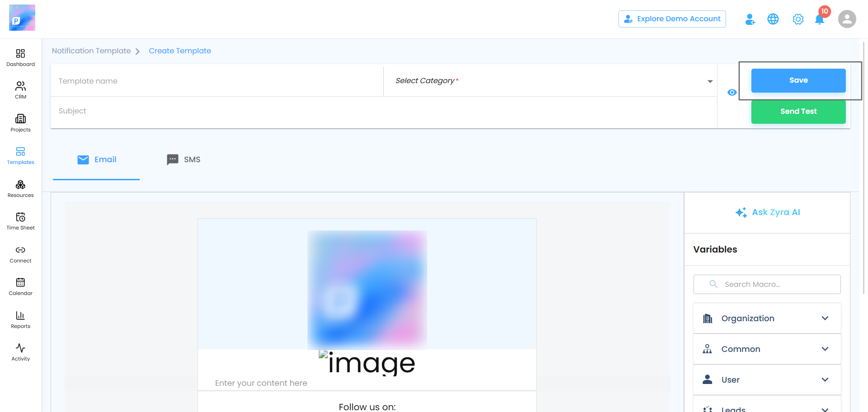The width and height of the screenshot is (868, 412).
Task: Click the globe language icon
Action: [x=773, y=19]
